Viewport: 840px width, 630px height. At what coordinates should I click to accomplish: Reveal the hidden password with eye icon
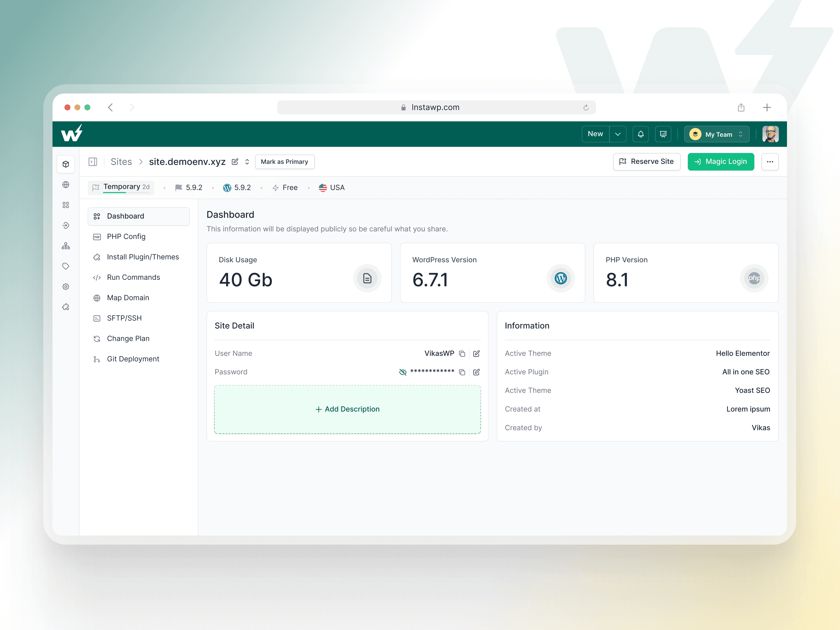click(402, 372)
